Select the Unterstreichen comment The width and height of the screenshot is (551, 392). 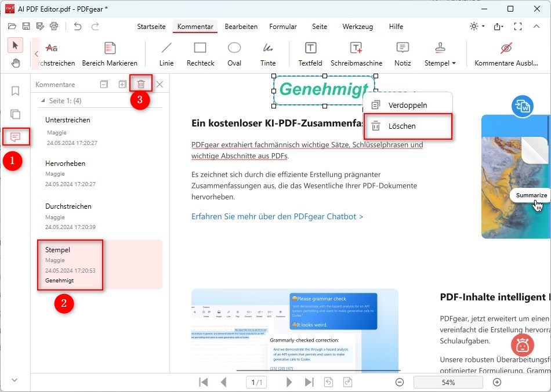[x=100, y=131]
